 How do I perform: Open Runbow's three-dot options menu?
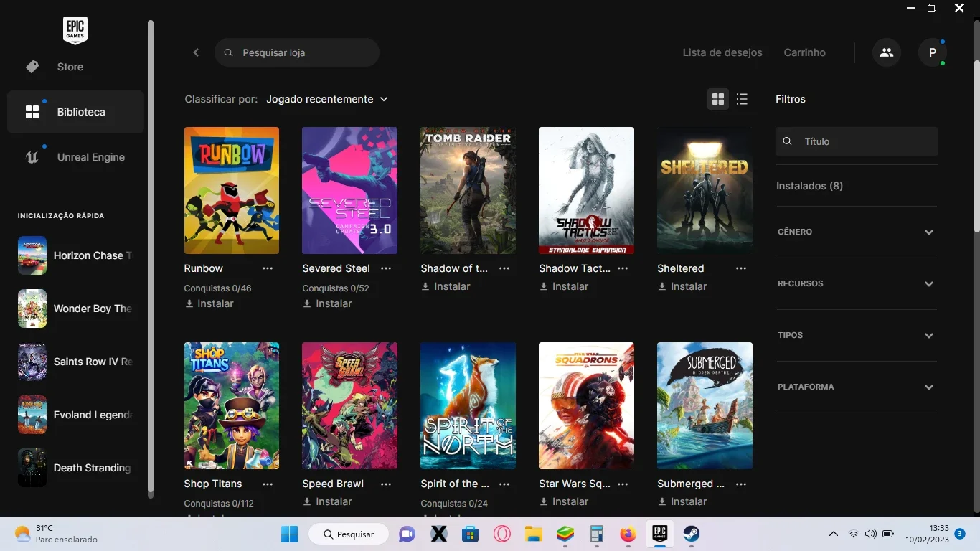pyautogui.click(x=268, y=268)
